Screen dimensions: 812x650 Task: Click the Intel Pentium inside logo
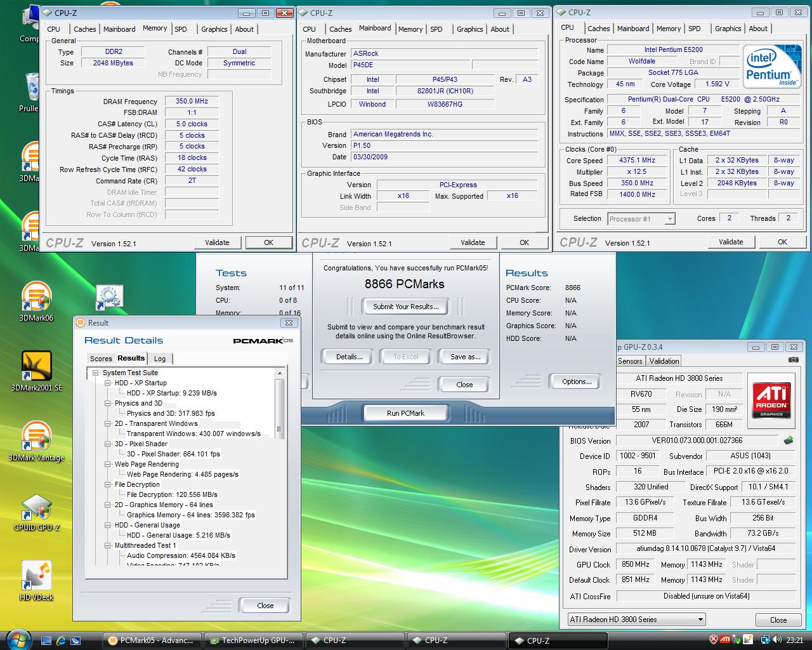click(x=772, y=68)
